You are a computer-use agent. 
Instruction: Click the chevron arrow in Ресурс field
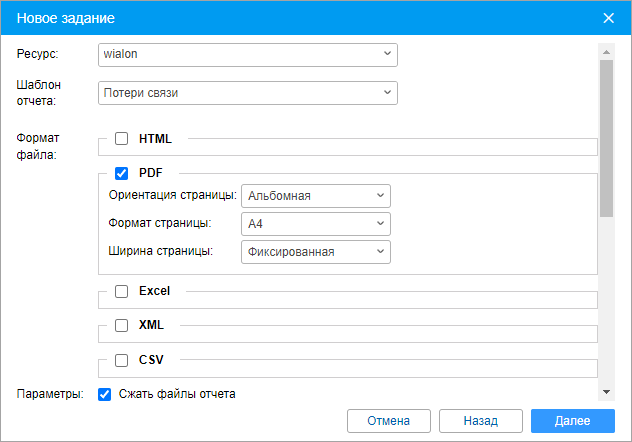pos(387,53)
